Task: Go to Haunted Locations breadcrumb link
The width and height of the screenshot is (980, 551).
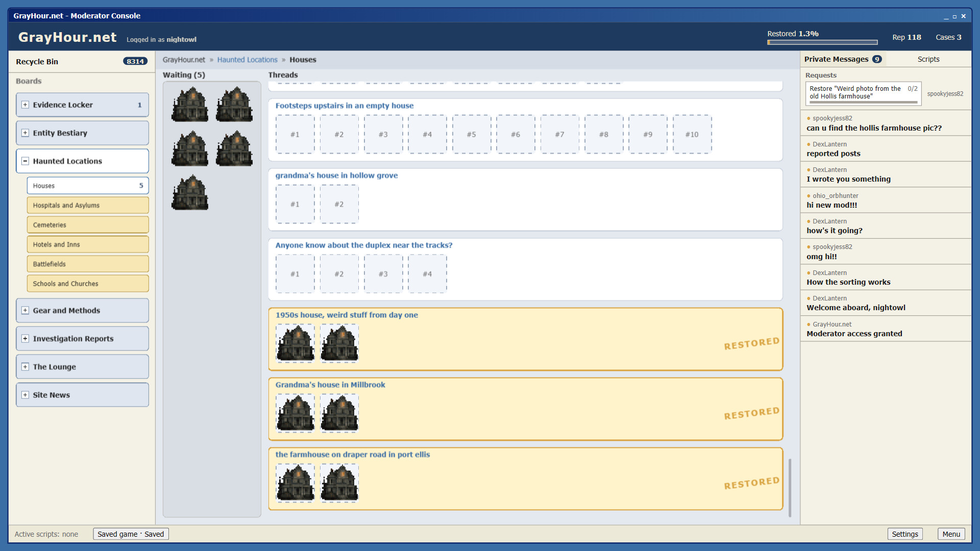Action: coord(247,60)
